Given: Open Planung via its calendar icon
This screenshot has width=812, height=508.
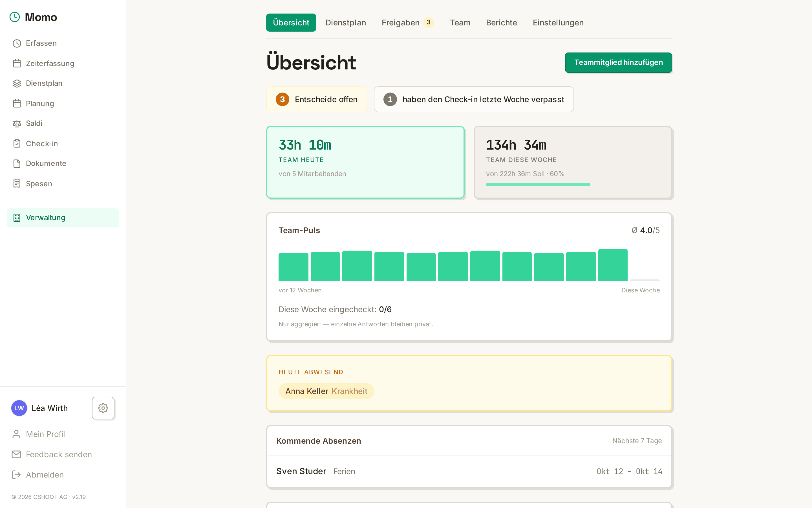Looking at the screenshot, I should (x=17, y=104).
